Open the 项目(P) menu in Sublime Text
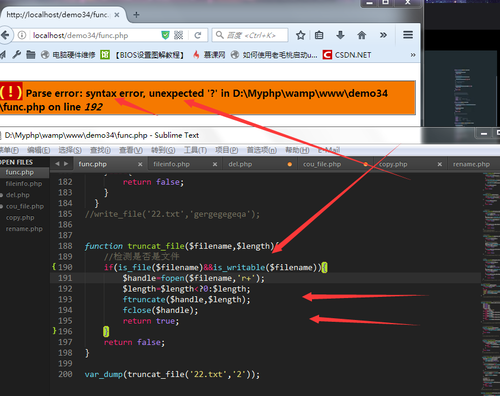The image size is (500, 396). (227, 150)
